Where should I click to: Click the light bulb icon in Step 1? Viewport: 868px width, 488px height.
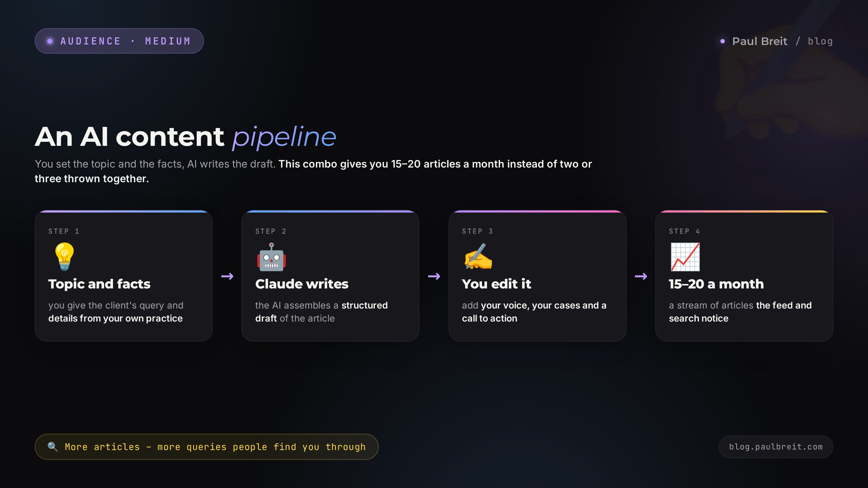[64, 257]
